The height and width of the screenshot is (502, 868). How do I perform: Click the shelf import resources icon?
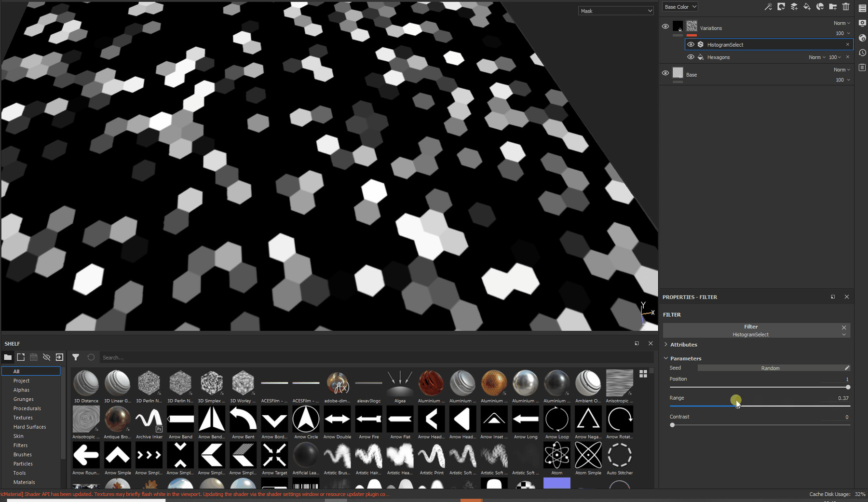point(59,357)
